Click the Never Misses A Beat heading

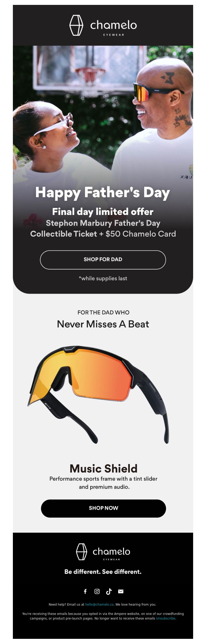pos(103,324)
